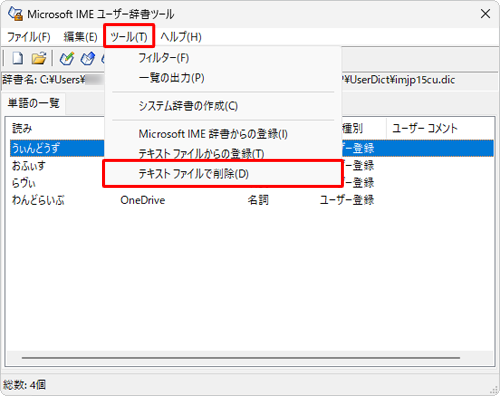Screen dimensions: 500x396
Task: Switch to the 単語の一覧 tab
Action: [x=34, y=103]
